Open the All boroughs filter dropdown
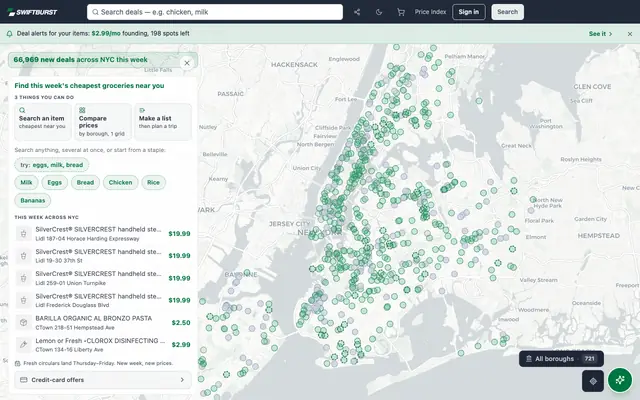This screenshot has width=640, height=400. pyautogui.click(x=561, y=359)
